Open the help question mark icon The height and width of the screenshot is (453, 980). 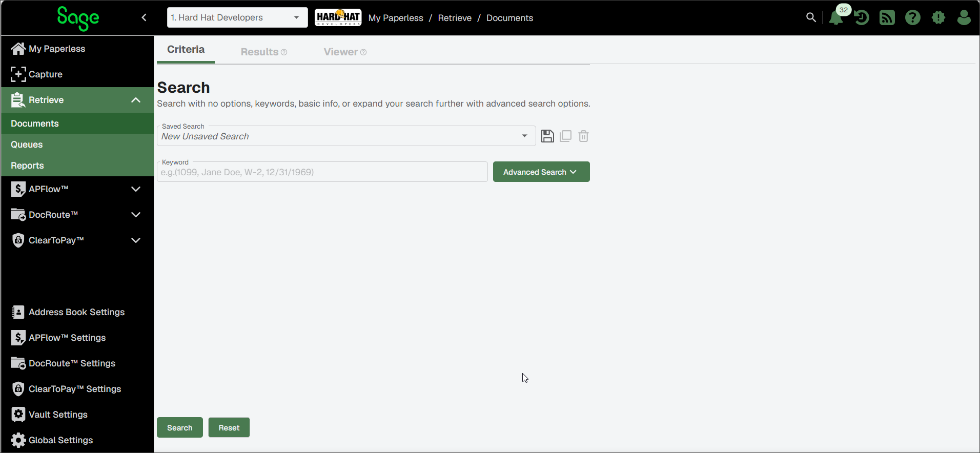click(913, 17)
